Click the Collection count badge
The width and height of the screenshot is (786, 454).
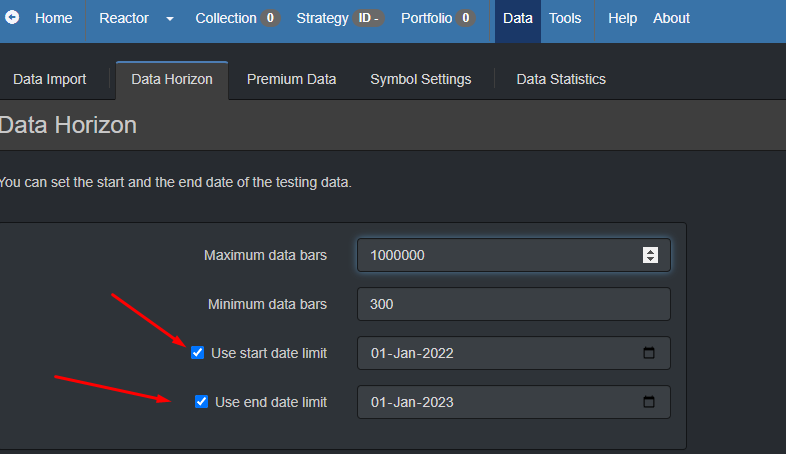tap(270, 18)
